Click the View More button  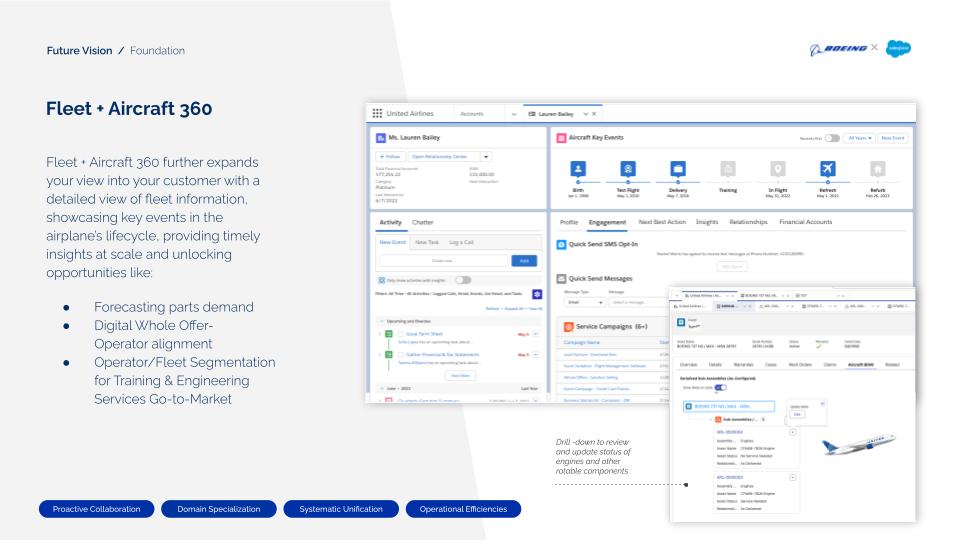pyautogui.click(x=461, y=376)
